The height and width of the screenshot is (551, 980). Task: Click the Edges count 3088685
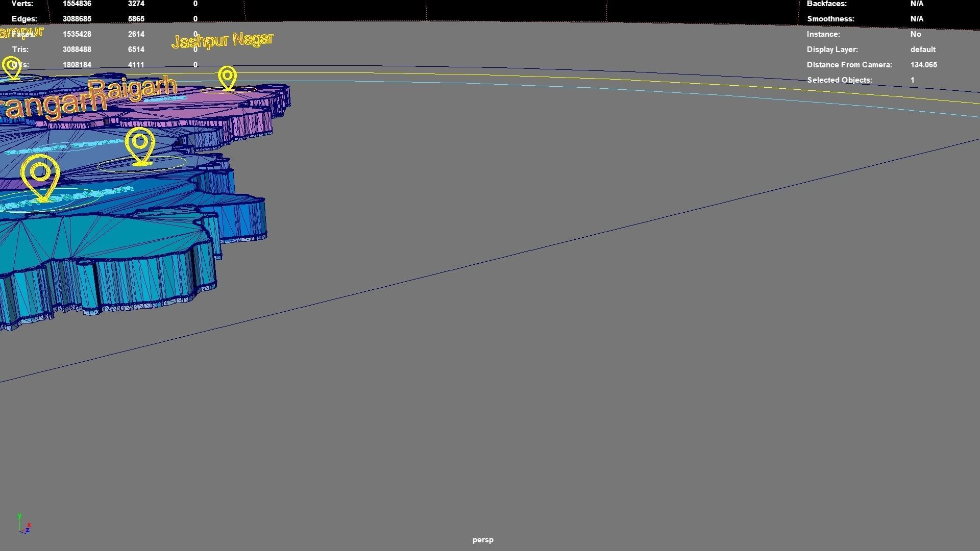pos(77,19)
